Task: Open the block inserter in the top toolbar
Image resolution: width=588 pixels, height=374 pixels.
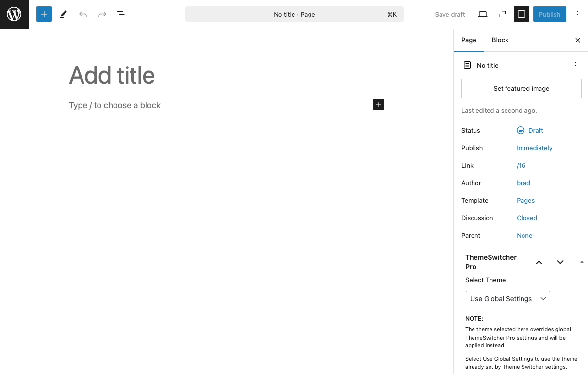Action: point(44,14)
